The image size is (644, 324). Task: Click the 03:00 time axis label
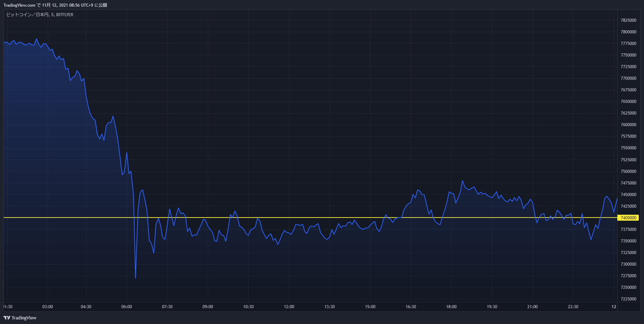(48, 307)
